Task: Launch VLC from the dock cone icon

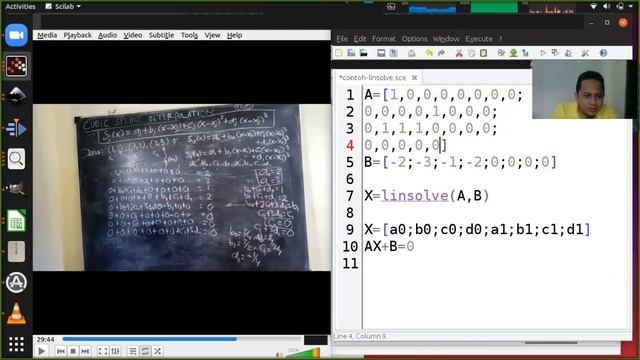Action: pos(16,313)
